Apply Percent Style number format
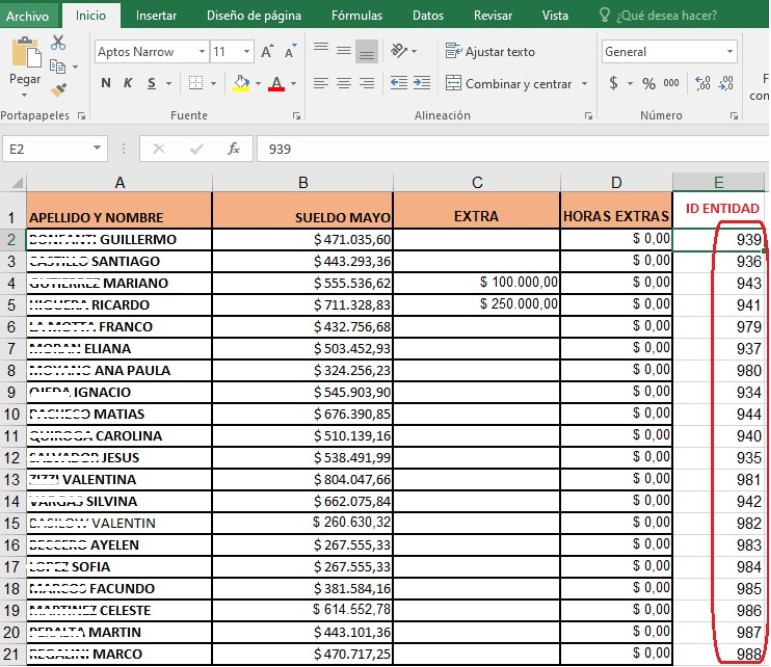This screenshot has height=667, width=771. tap(649, 84)
